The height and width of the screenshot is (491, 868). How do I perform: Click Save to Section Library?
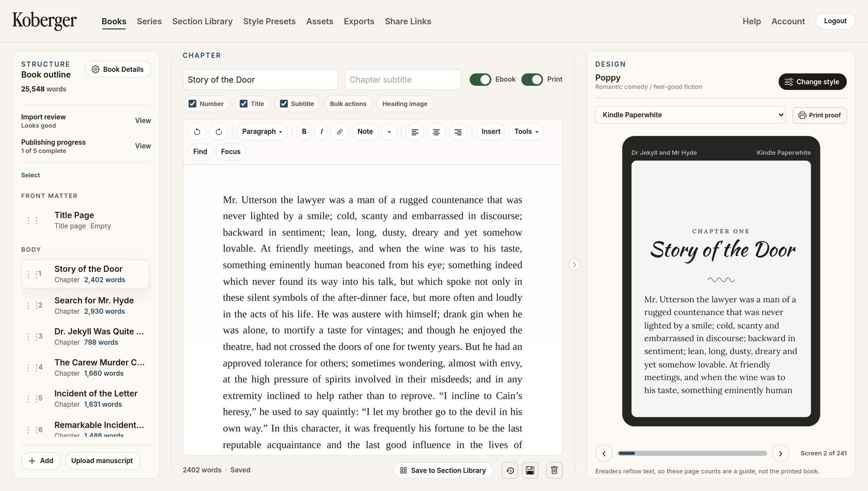(443, 470)
